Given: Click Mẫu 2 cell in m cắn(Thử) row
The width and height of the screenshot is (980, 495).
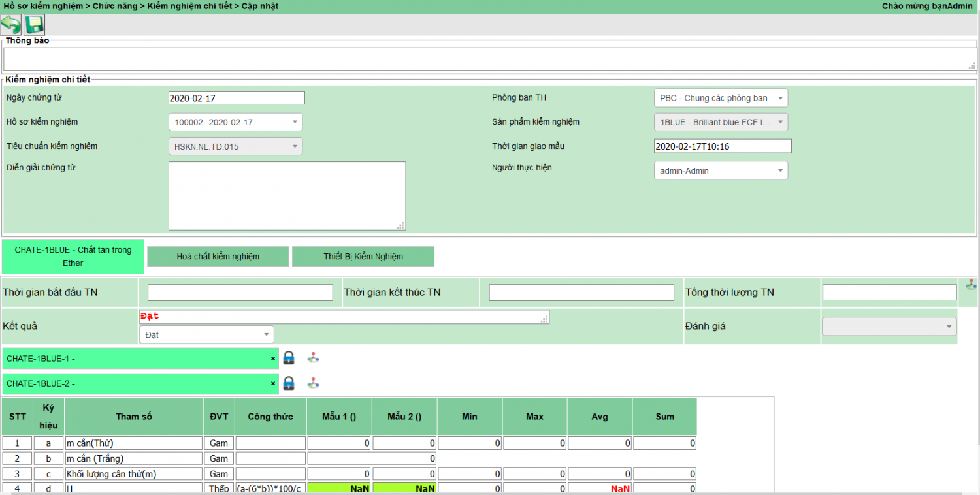Looking at the screenshot, I should [x=404, y=443].
